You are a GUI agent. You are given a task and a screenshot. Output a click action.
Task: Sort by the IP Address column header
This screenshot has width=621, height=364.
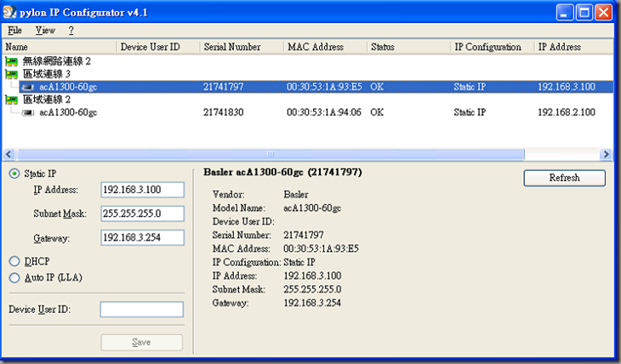[x=574, y=47]
